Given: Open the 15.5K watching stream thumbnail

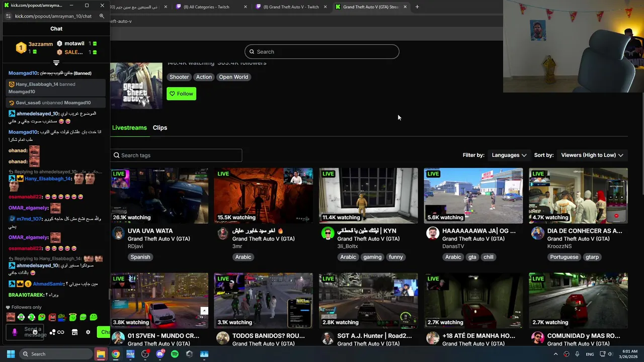Looking at the screenshot, I should click(263, 196).
